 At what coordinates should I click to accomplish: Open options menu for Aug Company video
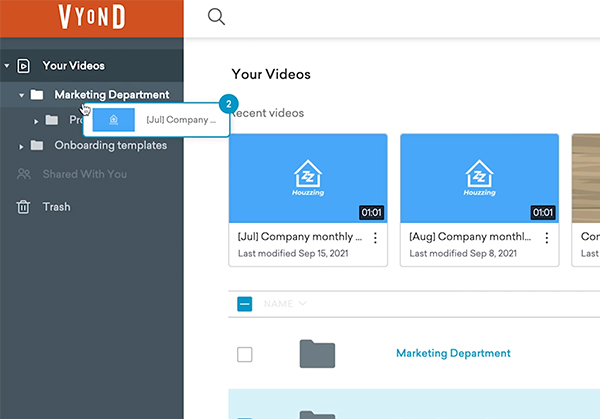click(547, 238)
